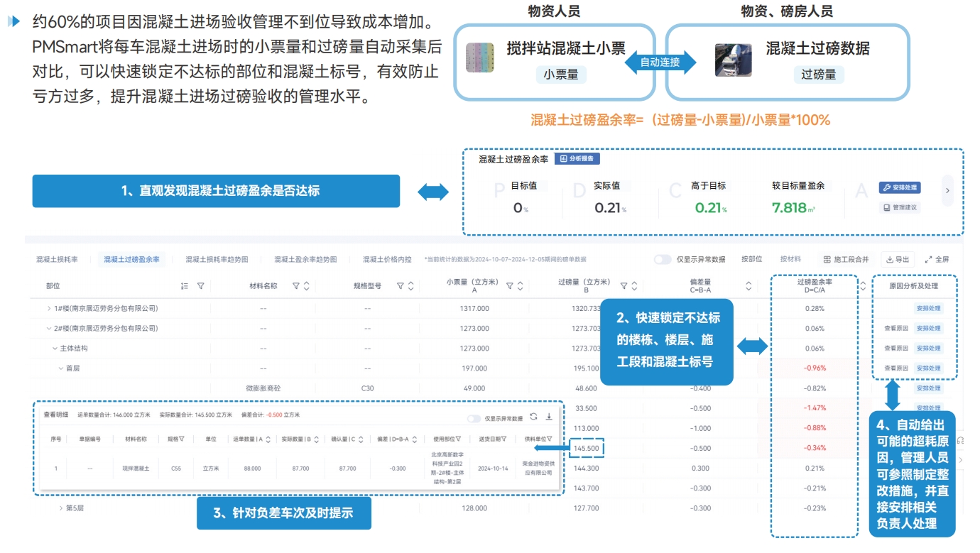Click the blue 安排处理 button with wrench icon

(x=900, y=187)
